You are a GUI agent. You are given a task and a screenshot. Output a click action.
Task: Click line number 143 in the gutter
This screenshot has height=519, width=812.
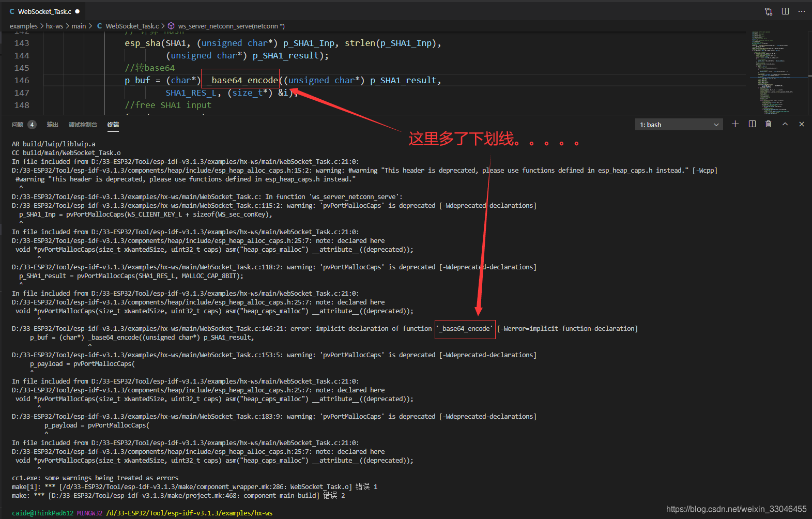pyautogui.click(x=22, y=43)
